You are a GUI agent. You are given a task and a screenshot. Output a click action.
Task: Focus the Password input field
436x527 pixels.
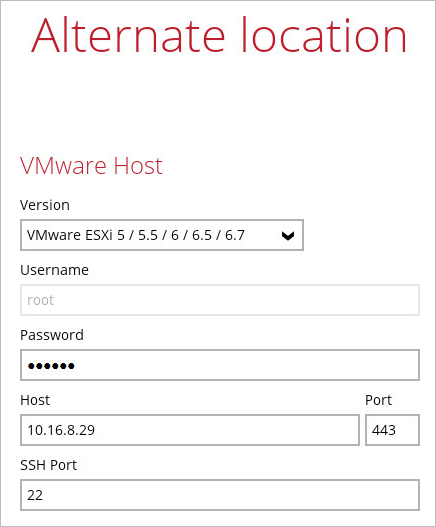pyautogui.click(x=220, y=365)
